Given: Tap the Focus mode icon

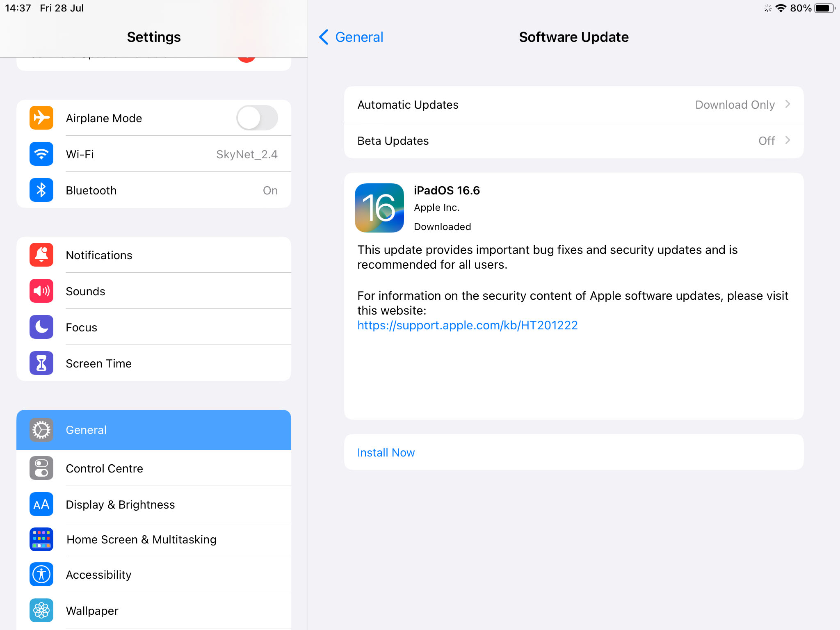Looking at the screenshot, I should coord(42,327).
